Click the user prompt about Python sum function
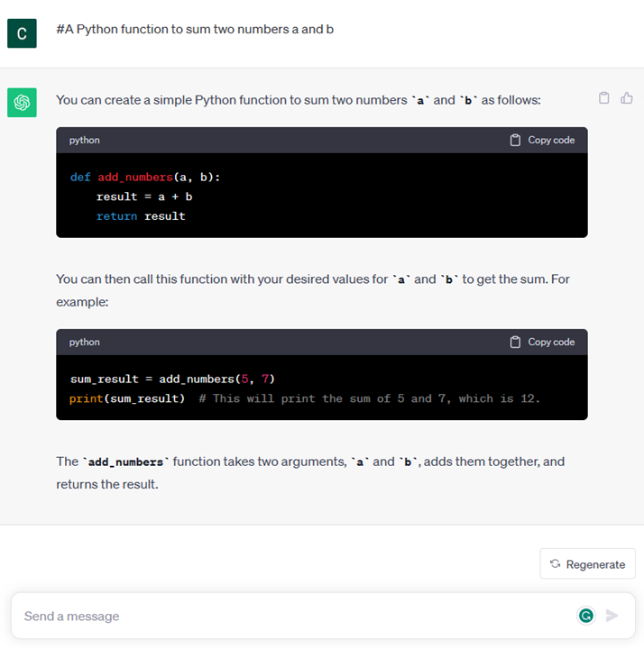Screen dimensions: 644x649 pos(195,30)
